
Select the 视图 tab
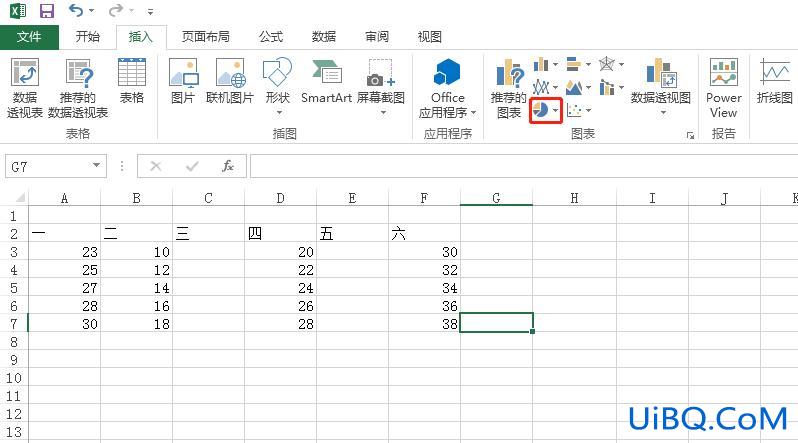430,37
